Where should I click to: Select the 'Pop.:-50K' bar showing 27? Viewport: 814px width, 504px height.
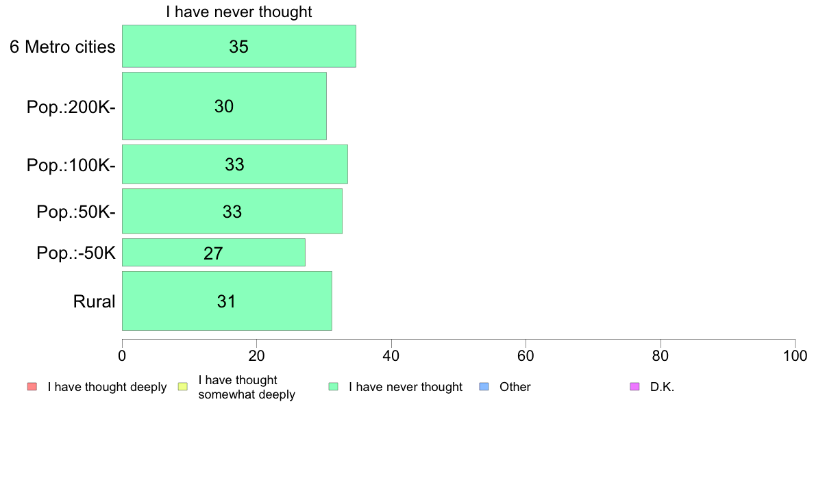click(213, 253)
